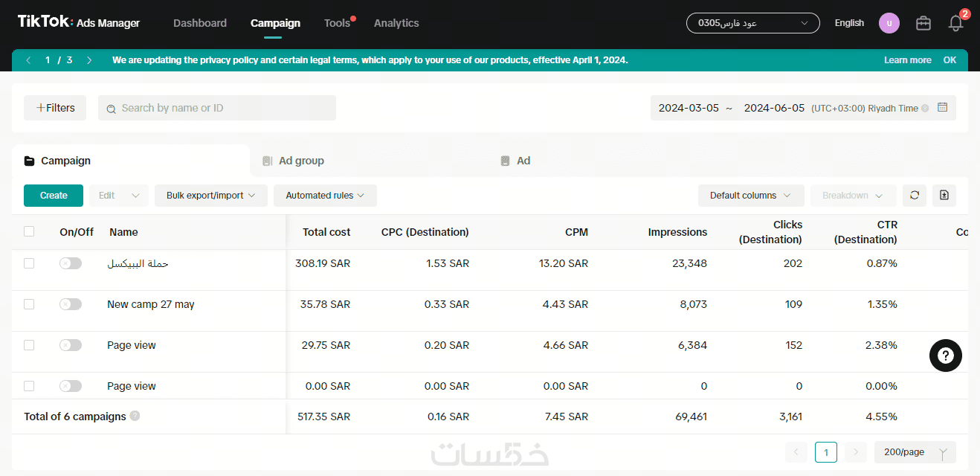The width and height of the screenshot is (980, 476).
Task: Open the account selector dropdown
Action: point(753,23)
